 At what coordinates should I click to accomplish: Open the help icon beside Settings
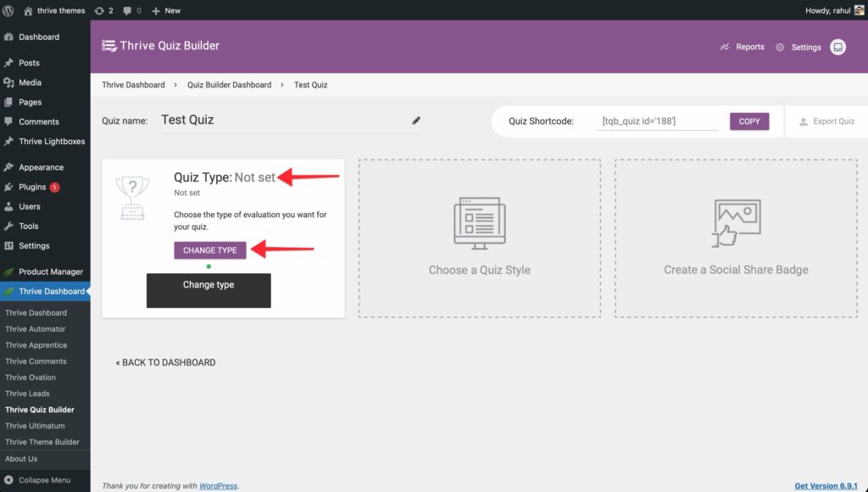pos(837,48)
